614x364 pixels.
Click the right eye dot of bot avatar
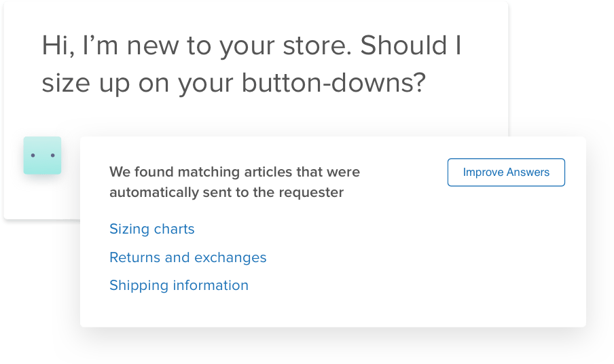[52, 156]
